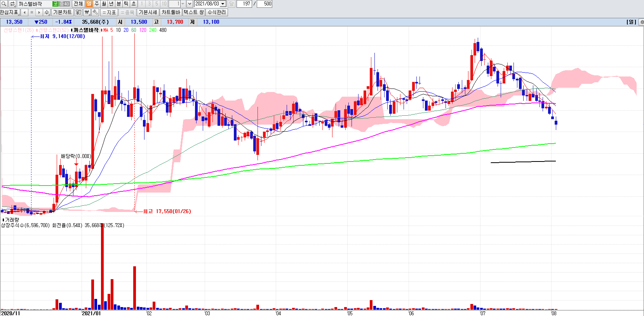Switch to monthly 월 chart period

104,4
